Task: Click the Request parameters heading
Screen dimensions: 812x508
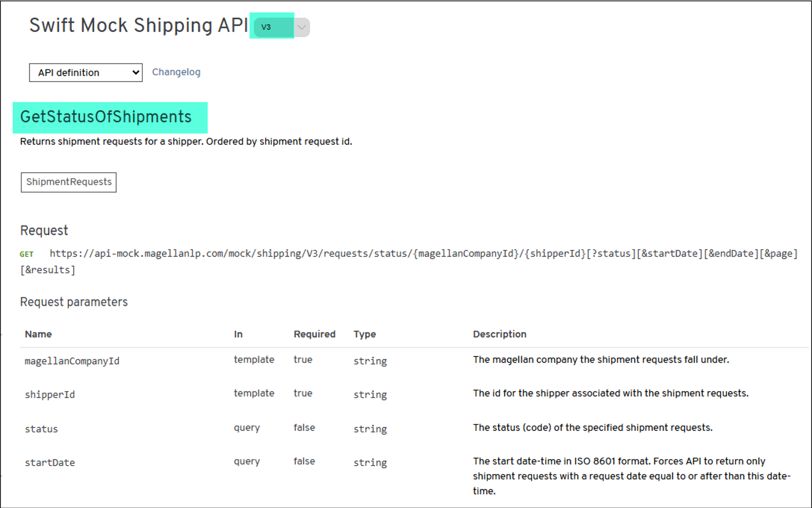Action: click(74, 302)
